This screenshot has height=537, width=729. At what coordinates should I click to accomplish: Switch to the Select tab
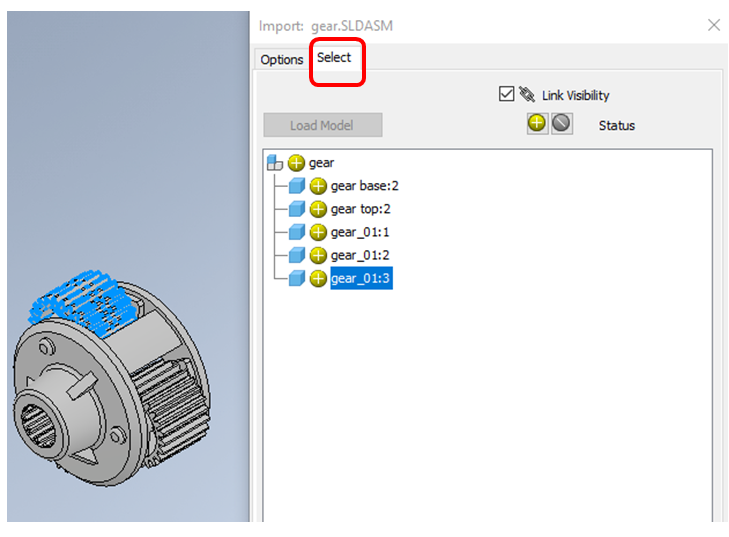334,58
